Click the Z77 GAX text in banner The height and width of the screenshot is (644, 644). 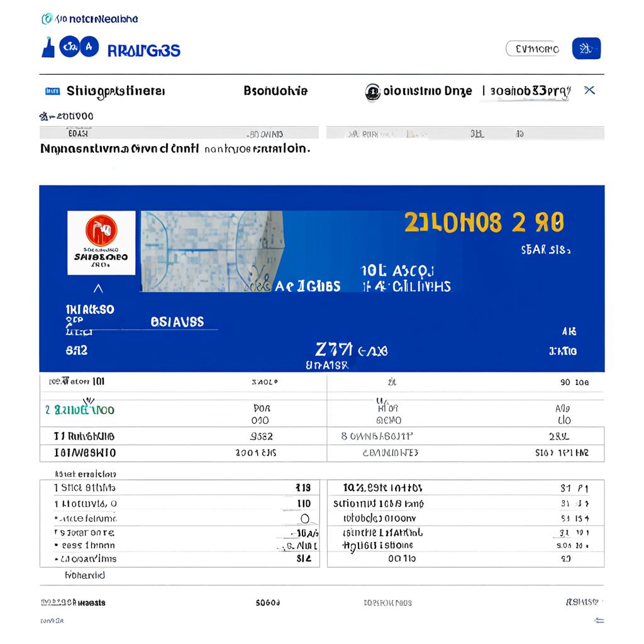(x=351, y=350)
